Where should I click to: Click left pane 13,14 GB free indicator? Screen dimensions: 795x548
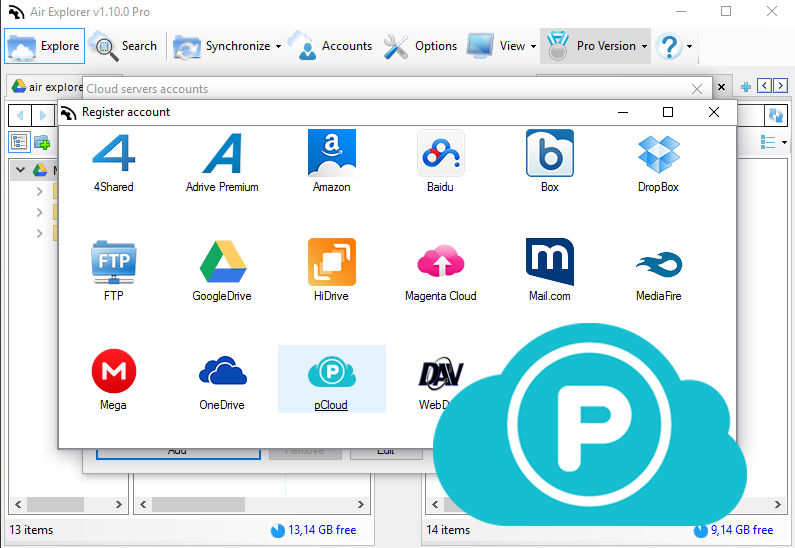pos(313,530)
